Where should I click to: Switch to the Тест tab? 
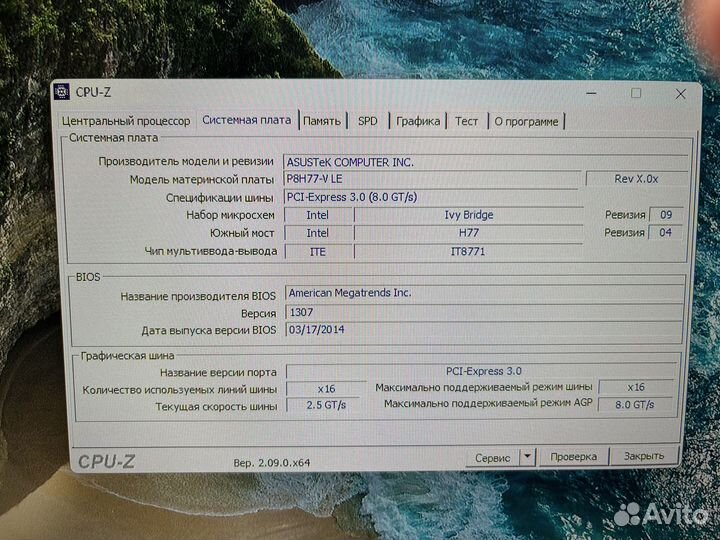[x=466, y=121]
